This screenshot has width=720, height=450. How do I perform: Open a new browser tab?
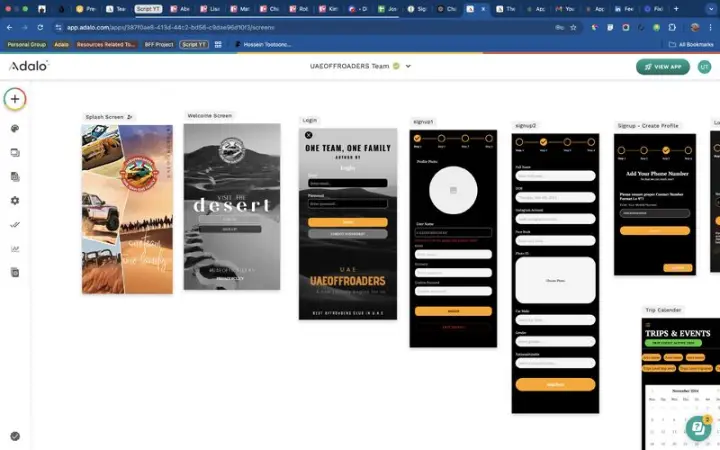click(676, 9)
